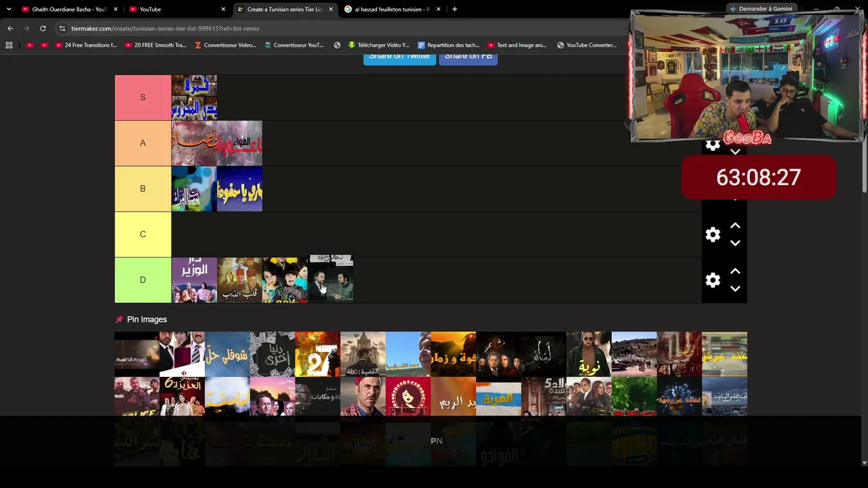Select the two-men image in D tier

pos(330,280)
